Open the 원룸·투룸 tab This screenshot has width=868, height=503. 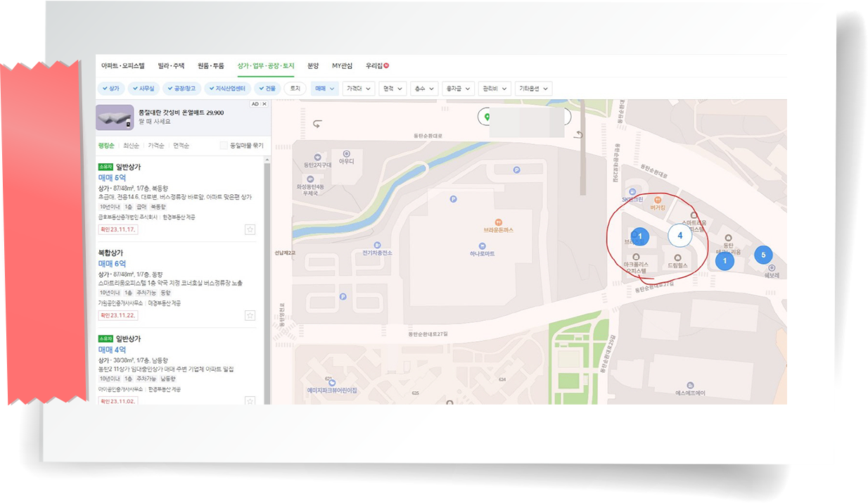coord(211,65)
